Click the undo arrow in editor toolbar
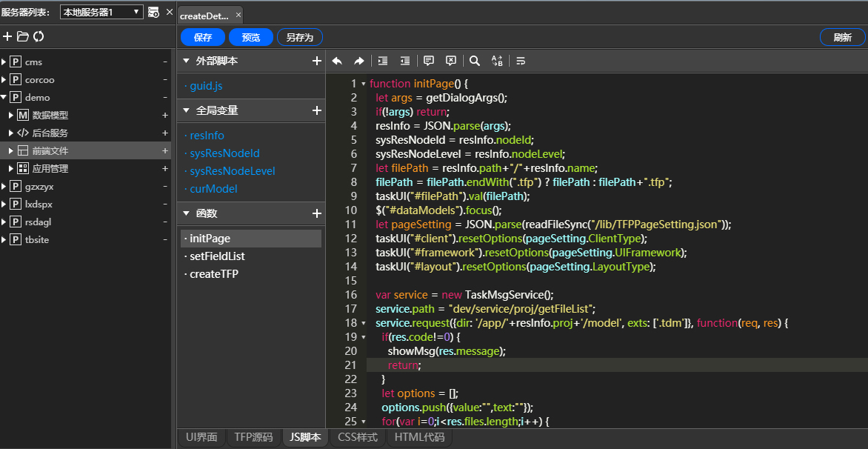Image resolution: width=868 pixels, height=449 pixels. [337, 61]
